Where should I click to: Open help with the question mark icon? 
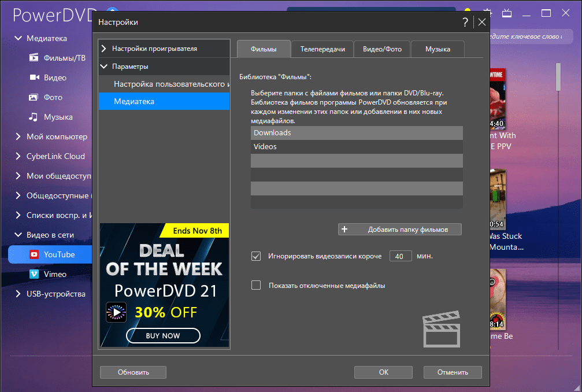point(465,23)
